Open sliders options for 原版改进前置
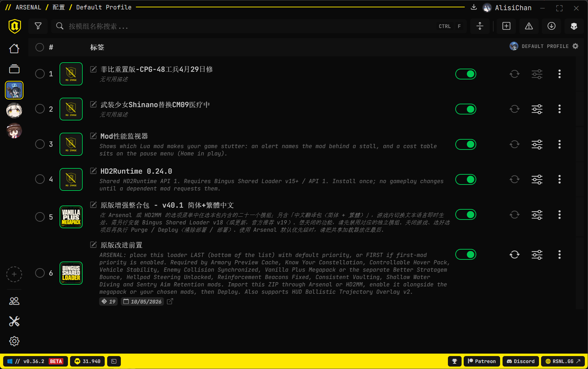The image size is (588, 369). tap(537, 255)
